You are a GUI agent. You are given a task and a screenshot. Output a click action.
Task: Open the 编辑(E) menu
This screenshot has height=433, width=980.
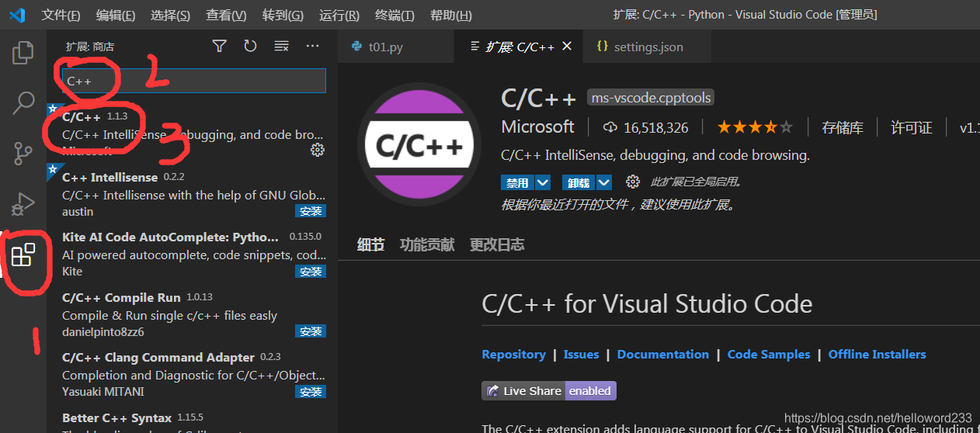point(116,16)
